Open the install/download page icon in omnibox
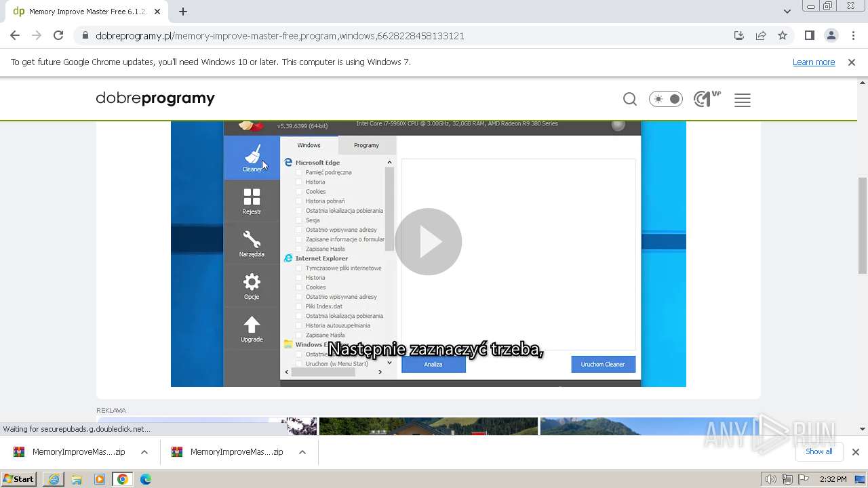Image resolution: width=868 pixels, height=488 pixels. pos(739,36)
